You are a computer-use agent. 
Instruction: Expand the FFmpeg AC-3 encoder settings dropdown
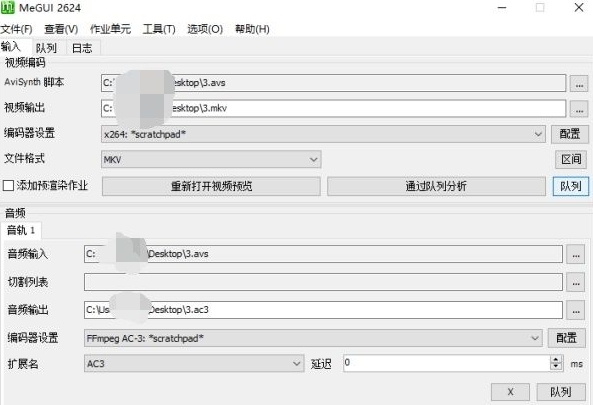[x=534, y=338]
